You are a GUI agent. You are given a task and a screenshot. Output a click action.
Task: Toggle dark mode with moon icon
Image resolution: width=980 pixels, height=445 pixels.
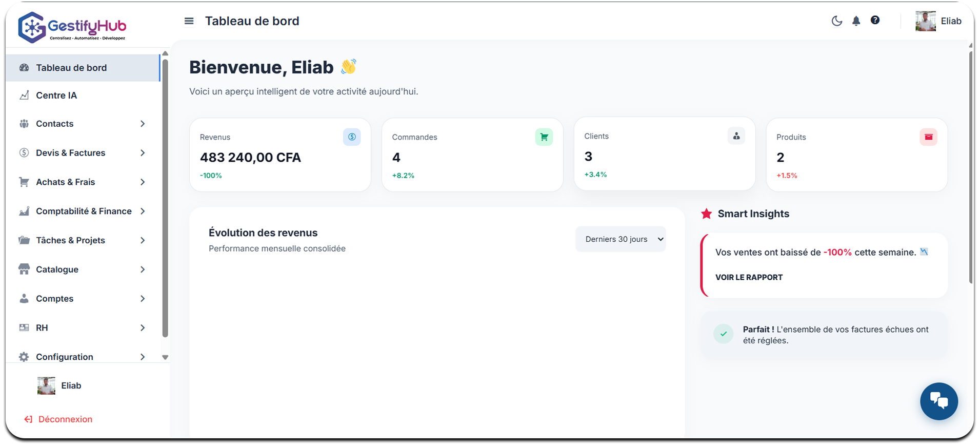836,21
